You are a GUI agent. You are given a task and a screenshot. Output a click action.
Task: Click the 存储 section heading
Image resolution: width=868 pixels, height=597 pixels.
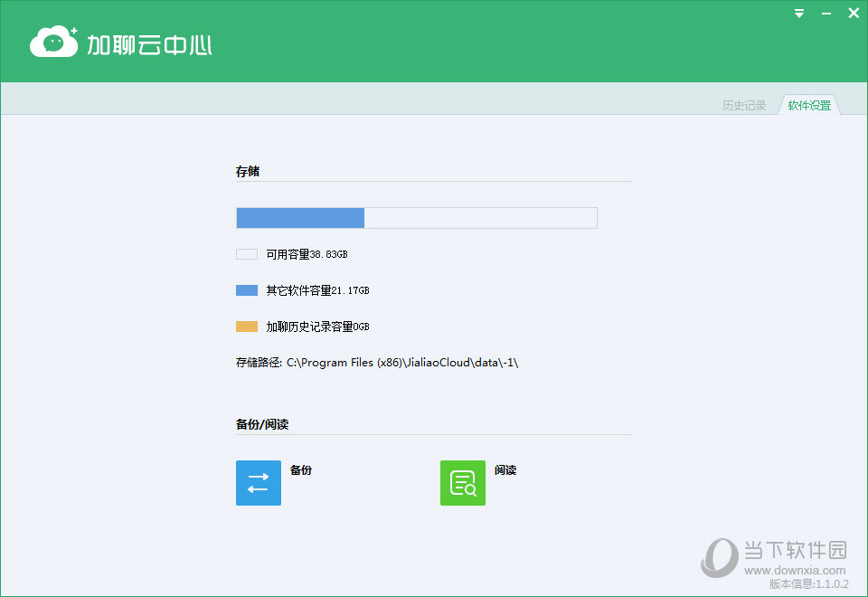(x=248, y=172)
